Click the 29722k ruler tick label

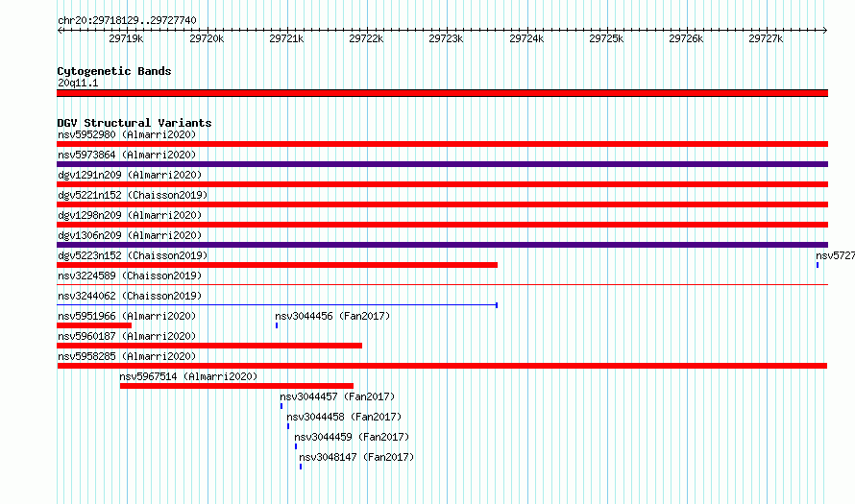click(x=366, y=38)
